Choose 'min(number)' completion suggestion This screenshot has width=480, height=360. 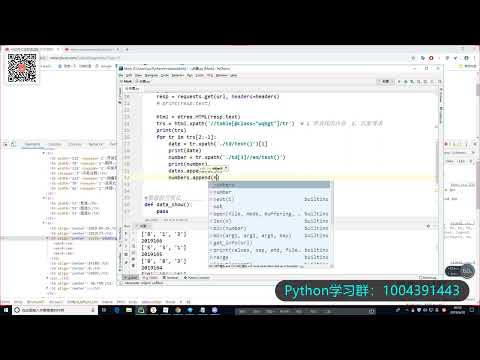(269, 228)
